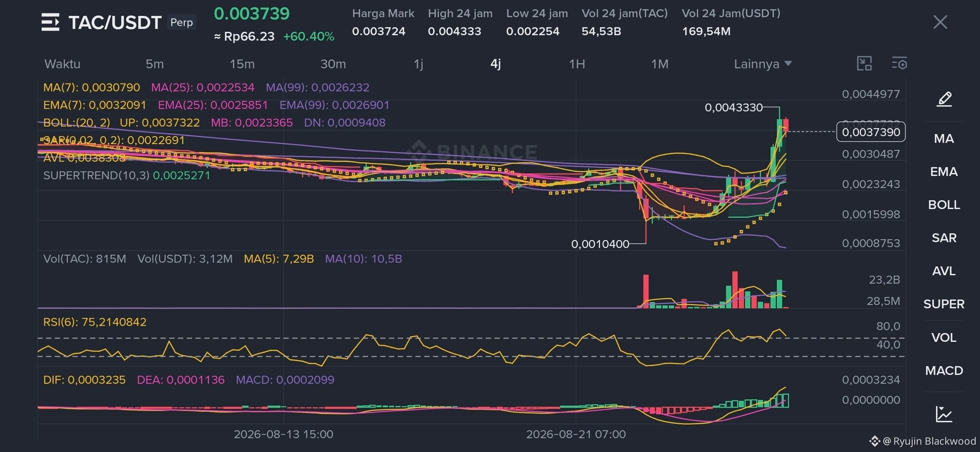Select the 30m timeframe
980x452 pixels.
[x=333, y=64]
